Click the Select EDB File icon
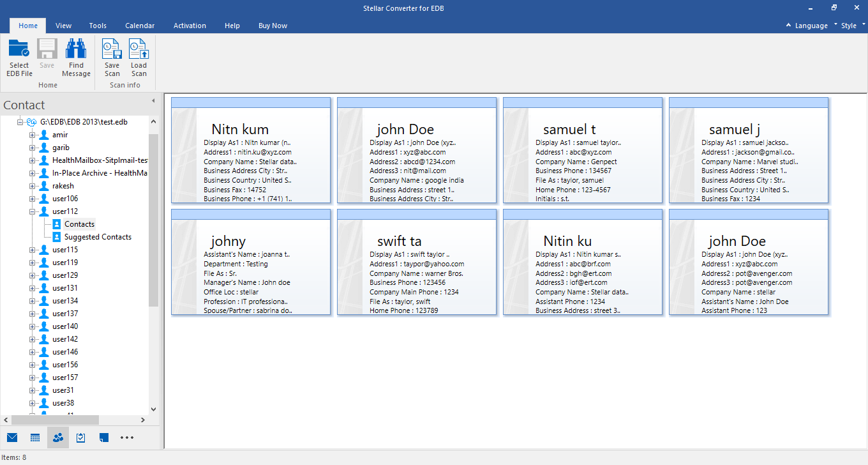 pyautogui.click(x=19, y=49)
